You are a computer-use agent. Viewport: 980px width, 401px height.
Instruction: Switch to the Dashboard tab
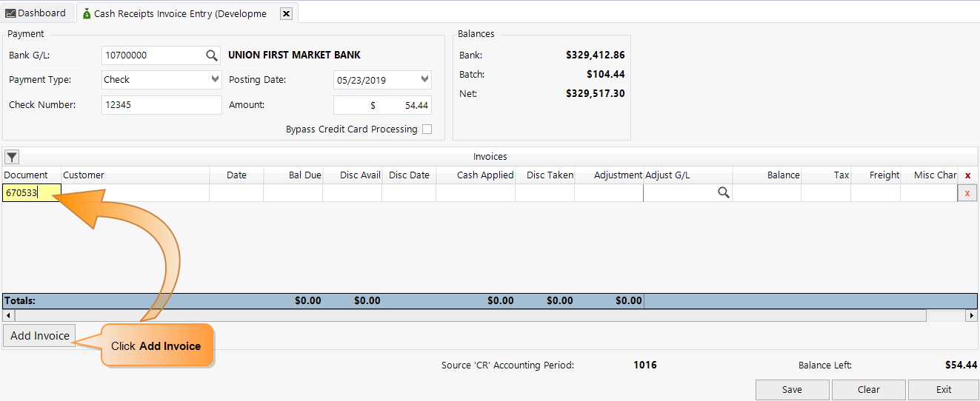click(36, 13)
